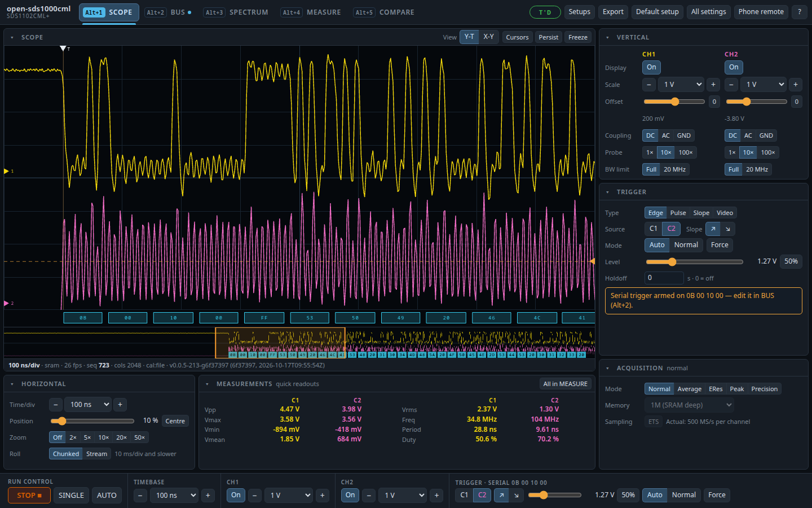Image resolution: width=812 pixels, height=508 pixels.
Task: Click trigger level arrow on right edge of graph
Action: coord(592,261)
